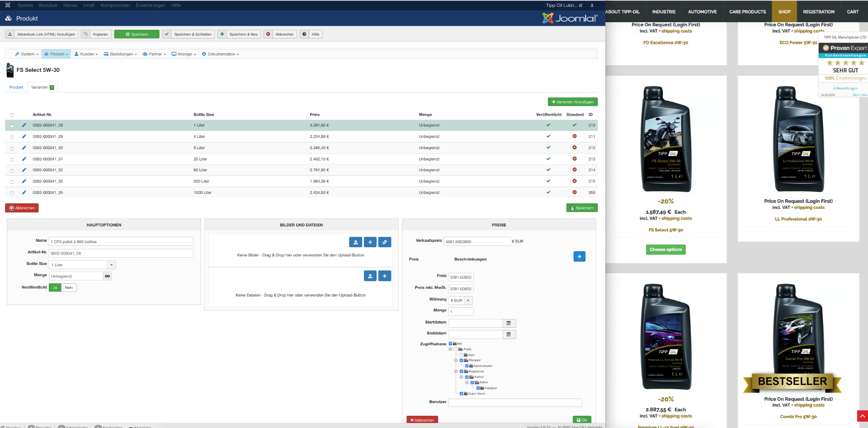Set the 5 Liter variant as standard
Screen dimensions: 868x428
click(575, 147)
